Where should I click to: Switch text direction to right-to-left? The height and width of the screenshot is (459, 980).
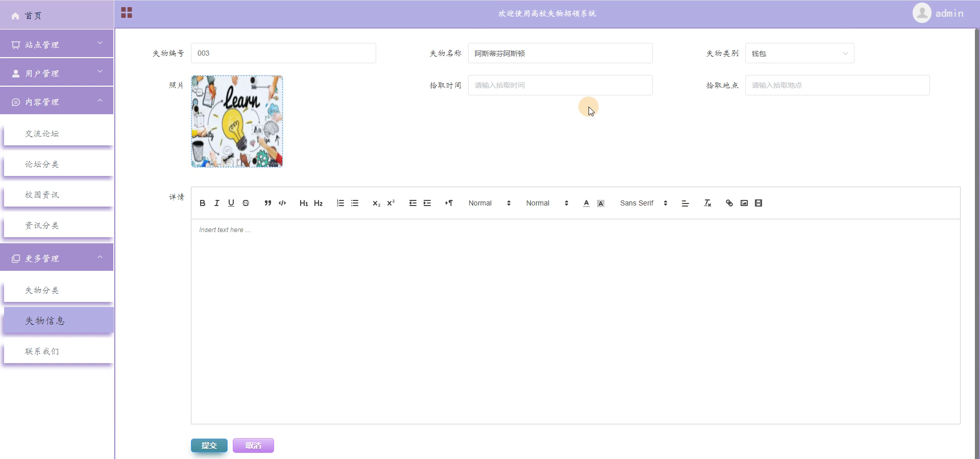449,203
